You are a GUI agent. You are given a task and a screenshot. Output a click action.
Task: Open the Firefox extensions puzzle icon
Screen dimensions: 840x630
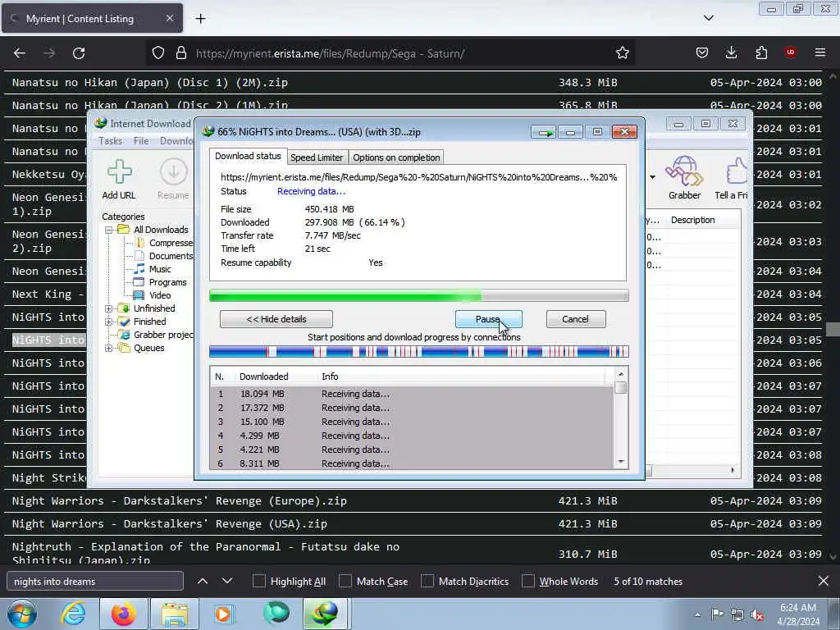(761, 52)
